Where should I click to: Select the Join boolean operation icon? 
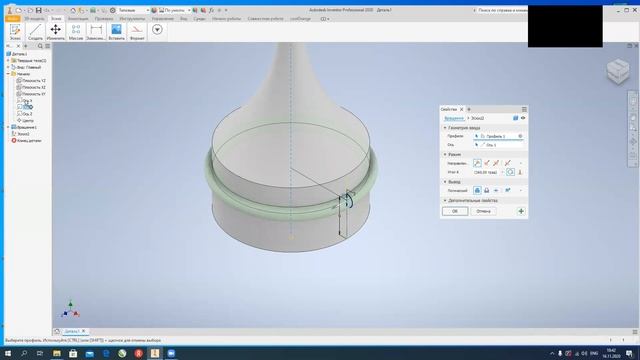pos(477,190)
